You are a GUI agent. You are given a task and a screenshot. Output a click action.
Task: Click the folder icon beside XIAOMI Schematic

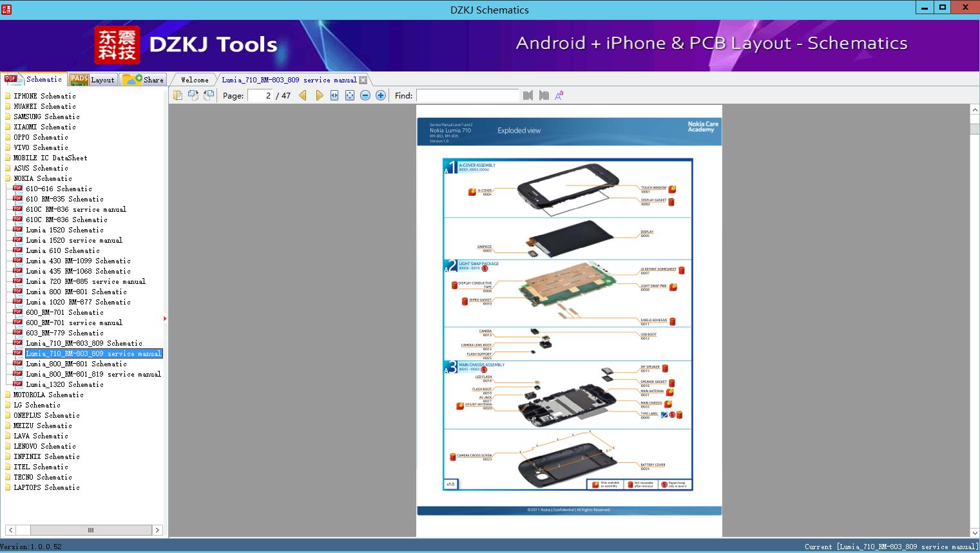pyautogui.click(x=8, y=127)
